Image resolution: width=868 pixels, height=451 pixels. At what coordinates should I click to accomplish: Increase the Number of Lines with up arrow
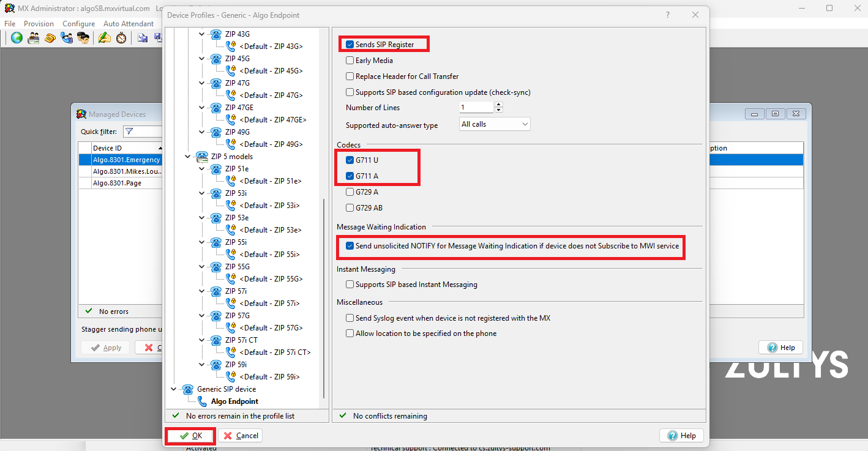coord(499,105)
